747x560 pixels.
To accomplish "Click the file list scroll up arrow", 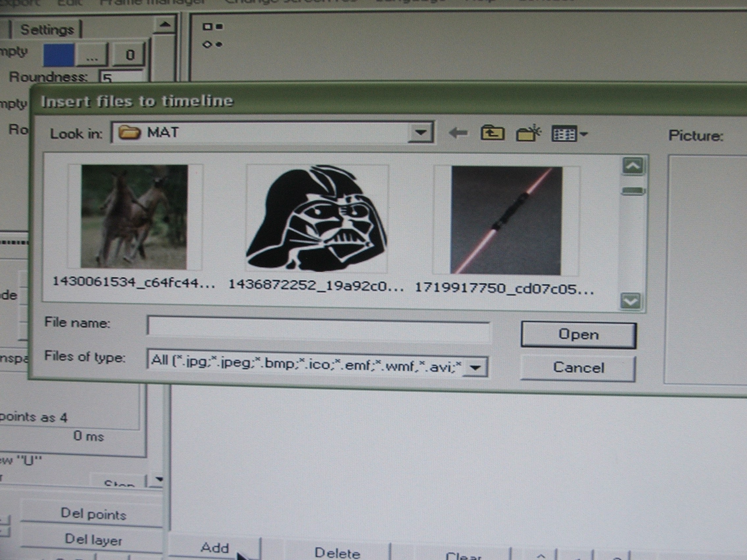I will tap(633, 166).
